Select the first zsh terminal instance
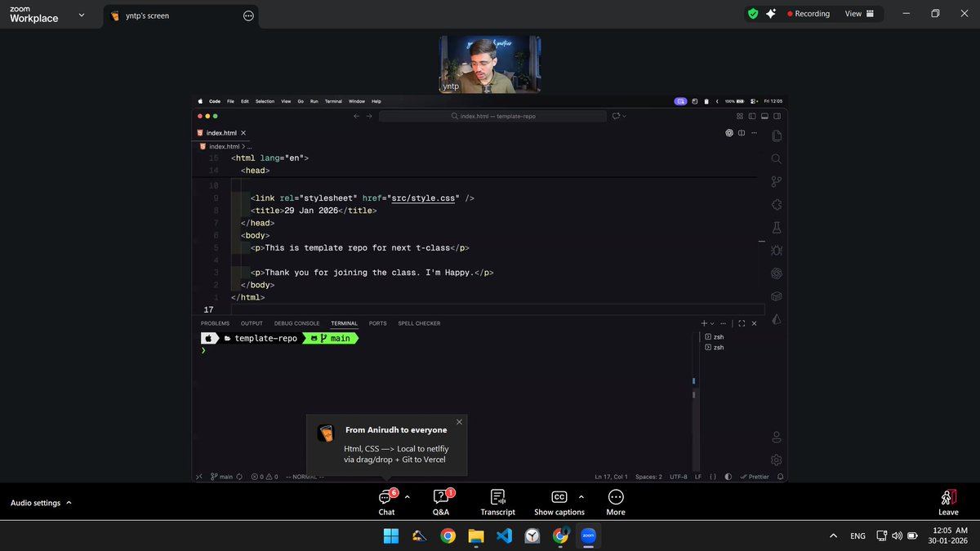The image size is (980, 551). [x=715, y=336]
